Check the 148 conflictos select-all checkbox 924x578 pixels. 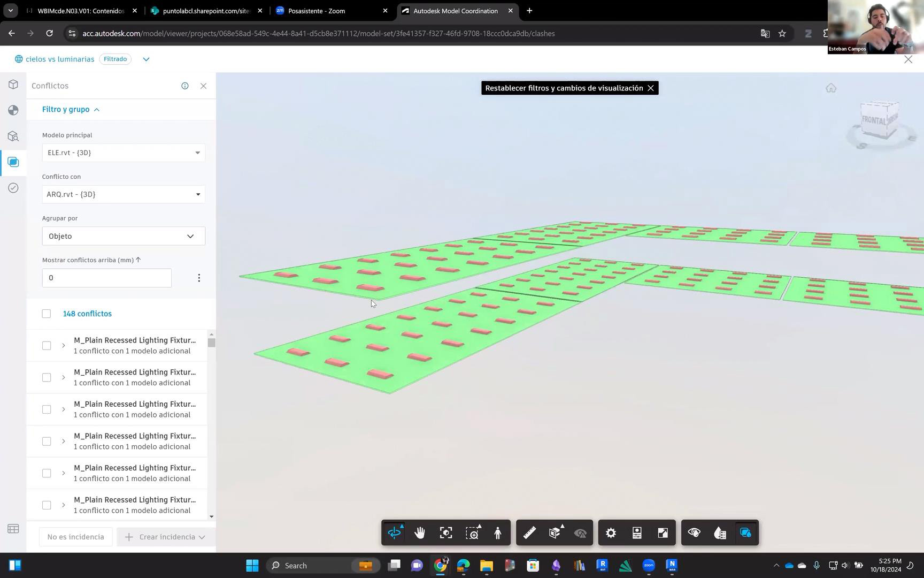47,314
